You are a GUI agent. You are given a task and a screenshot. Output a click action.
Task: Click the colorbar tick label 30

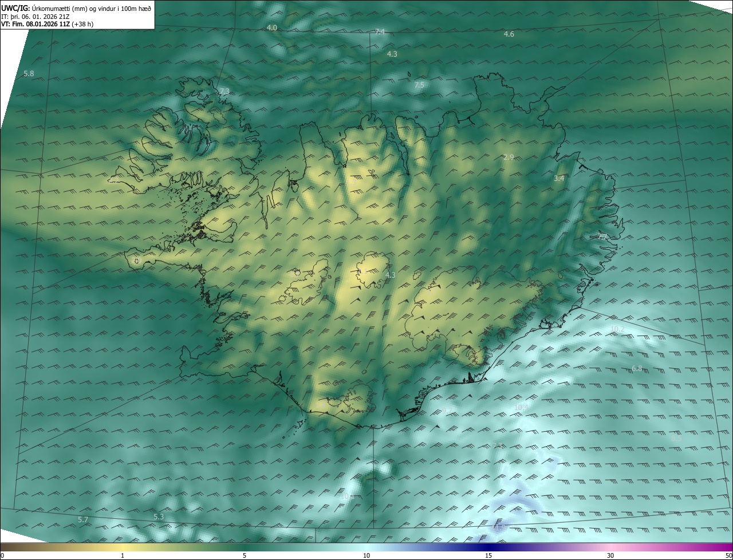pyautogui.click(x=610, y=555)
